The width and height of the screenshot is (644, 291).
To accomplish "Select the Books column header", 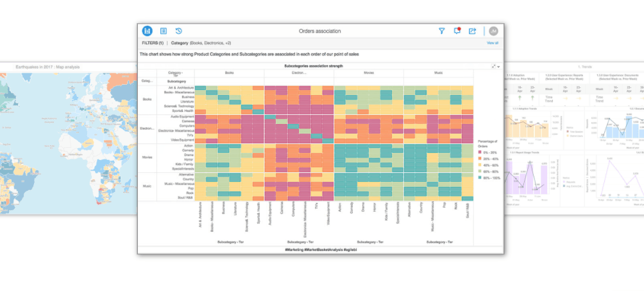I will 229,73.
